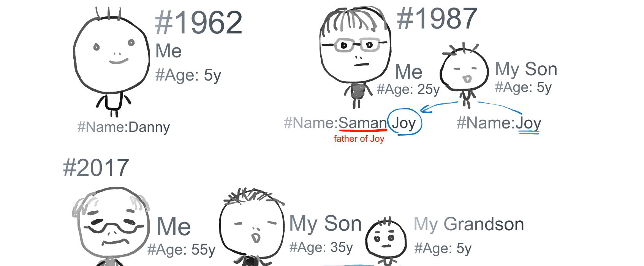The height and width of the screenshot is (266, 644).
Task: Click the #2017 year heading
Action: (96, 168)
